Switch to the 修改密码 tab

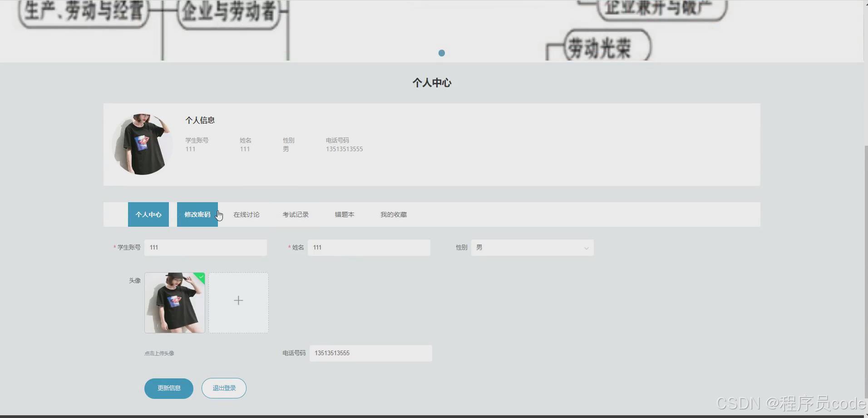pos(197,214)
